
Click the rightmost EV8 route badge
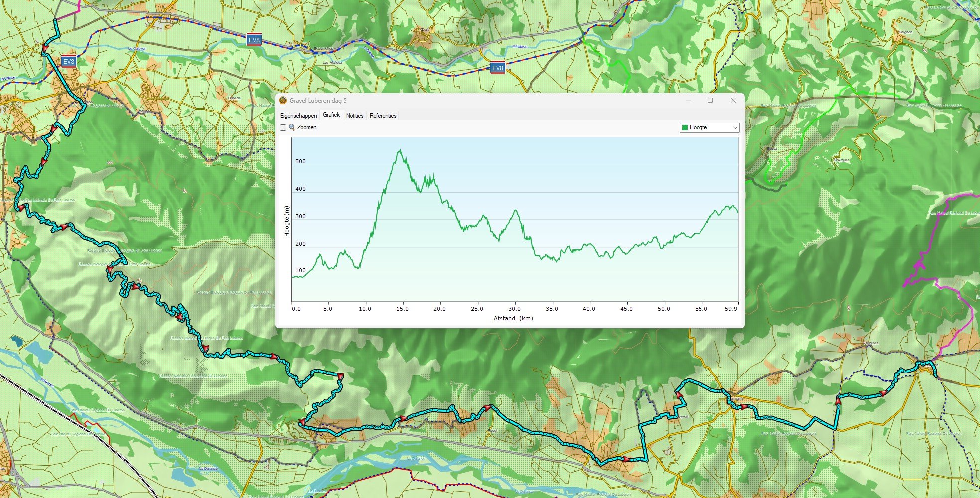click(497, 68)
